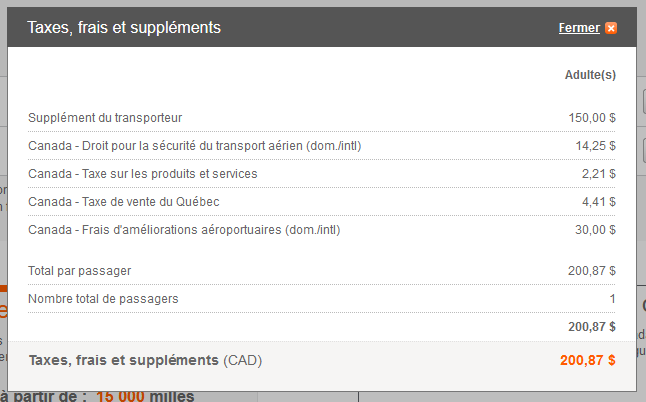
Task: Select the dialog title Taxes, frais et suppléments
Action: click(x=124, y=28)
